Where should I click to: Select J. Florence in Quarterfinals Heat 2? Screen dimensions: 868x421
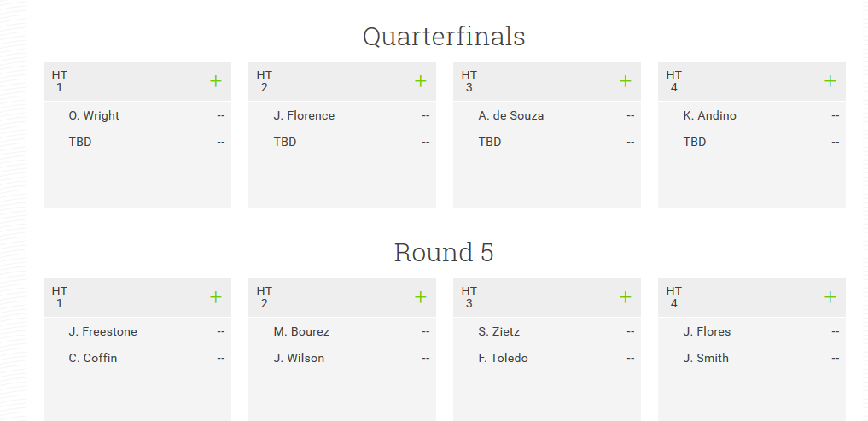click(x=304, y=116)
